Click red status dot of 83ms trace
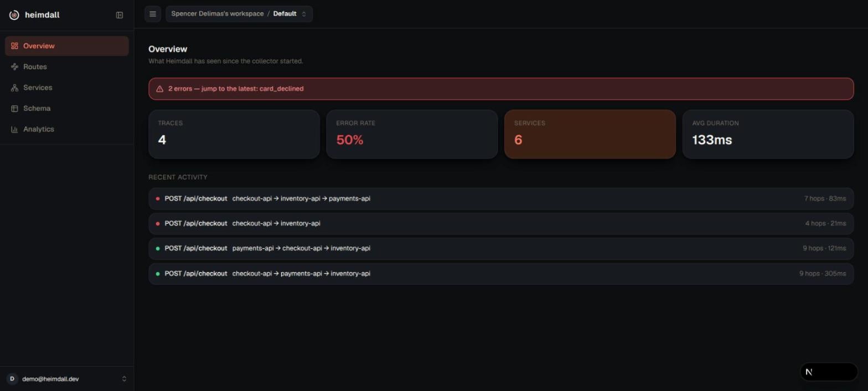The width and height of the screenshot is (868, 391). coord(158,199)
